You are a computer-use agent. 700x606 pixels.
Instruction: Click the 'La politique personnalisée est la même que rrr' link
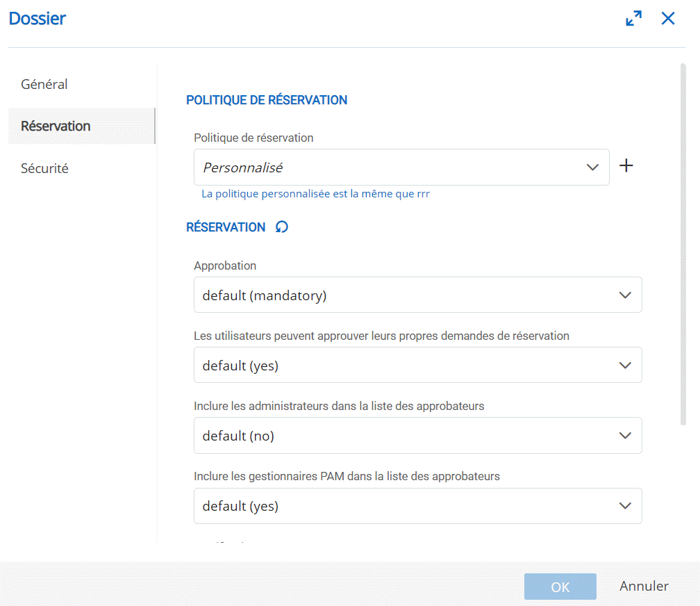pyautogui.click(x=315, y=194)
